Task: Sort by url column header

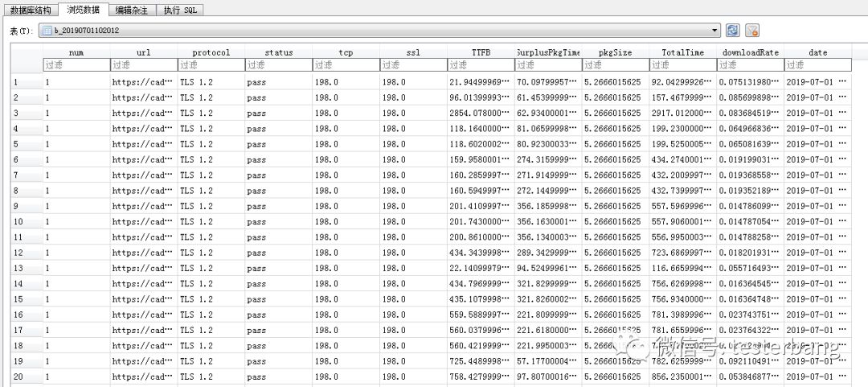Action: point(144,52)
